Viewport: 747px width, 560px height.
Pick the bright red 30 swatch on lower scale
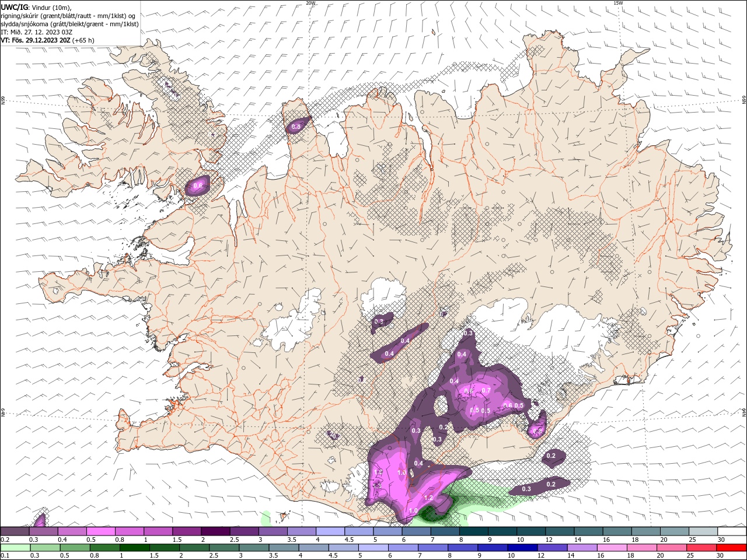point(732,548)
